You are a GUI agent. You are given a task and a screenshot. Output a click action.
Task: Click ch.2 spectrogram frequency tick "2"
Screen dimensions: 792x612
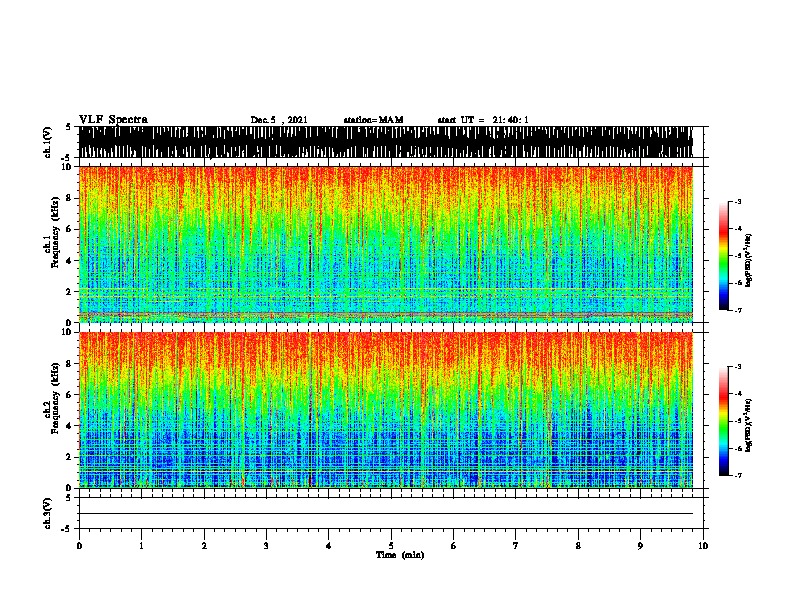click(70, 457)
